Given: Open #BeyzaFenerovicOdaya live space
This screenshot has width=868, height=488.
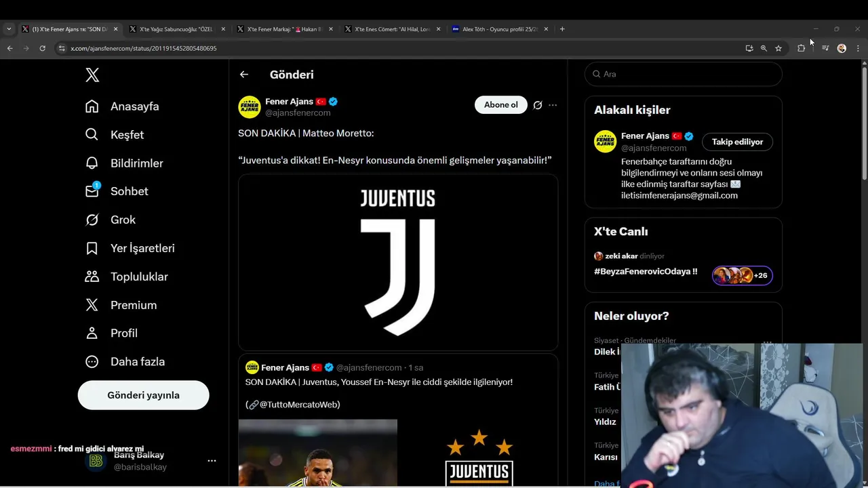Looking at the screenshot, I should click(x=646, y=272).
